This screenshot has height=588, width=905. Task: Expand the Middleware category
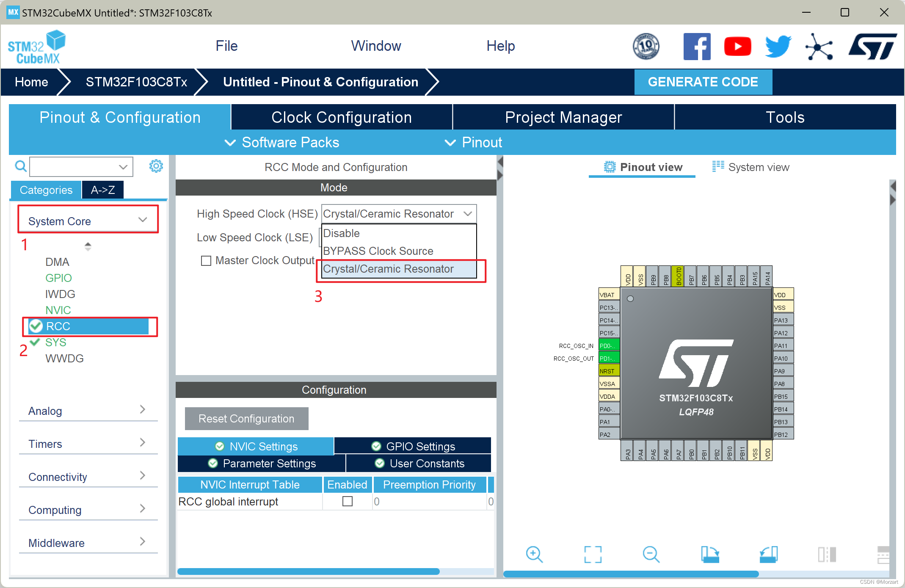88,543
